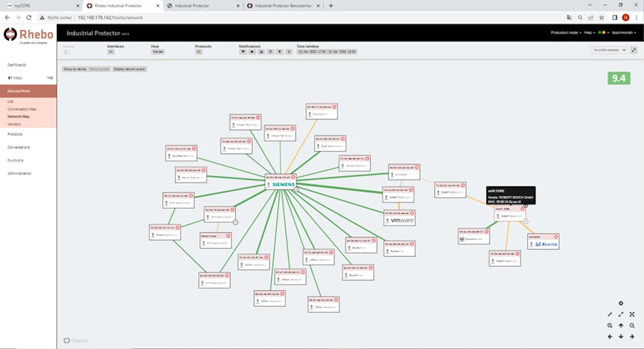Select the Realtek device node
Screen dimensions: 644x349
(x=544, y=241)
